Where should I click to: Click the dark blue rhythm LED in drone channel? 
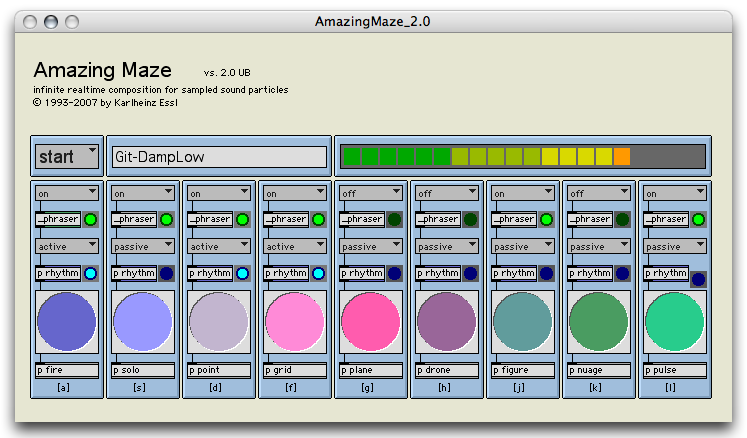coord(470,274)
